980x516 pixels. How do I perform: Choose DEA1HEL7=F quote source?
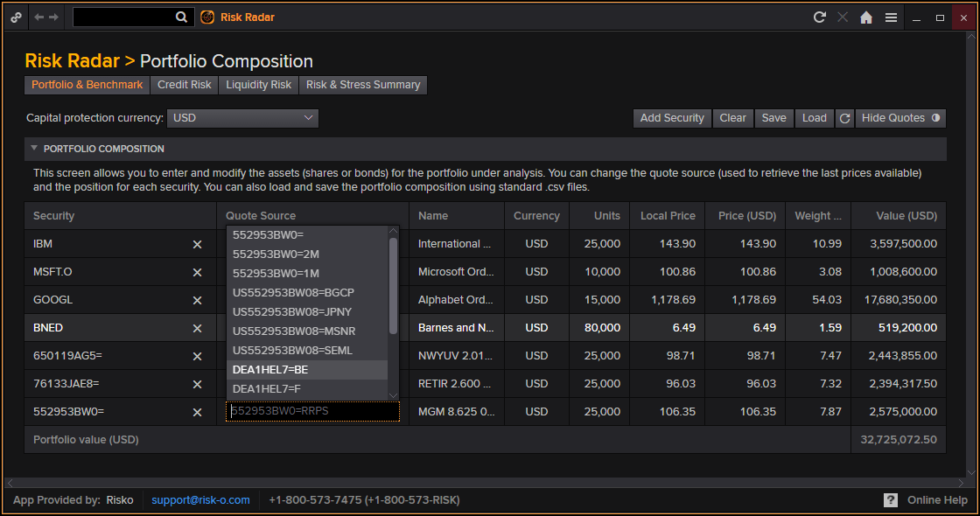[x=307, y=388]
